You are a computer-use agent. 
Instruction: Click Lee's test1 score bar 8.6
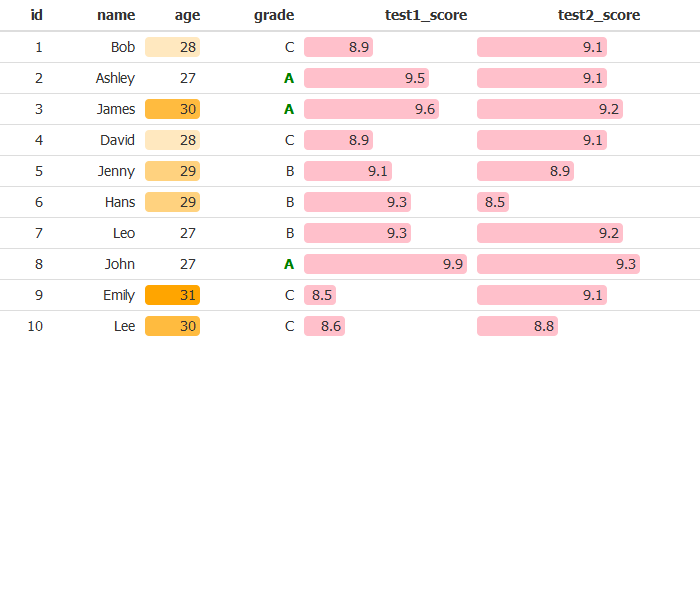pyautogui.click(x=325, y=326)
